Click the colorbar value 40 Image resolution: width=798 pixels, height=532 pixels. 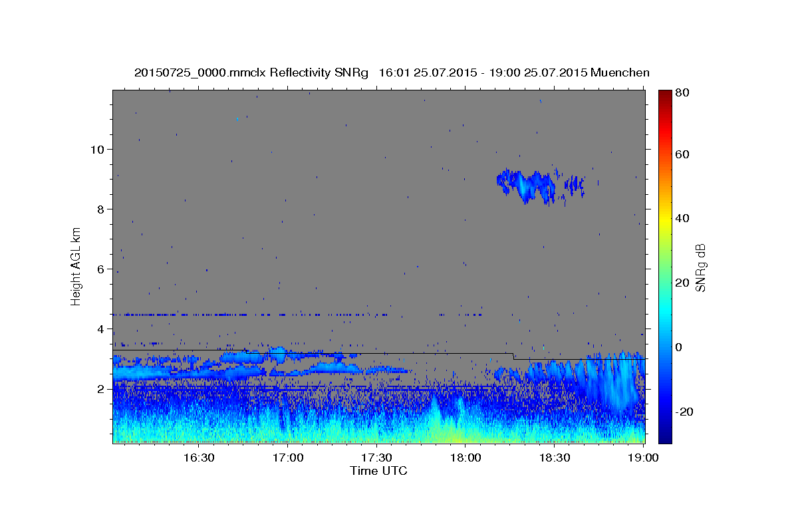point(681,218)
